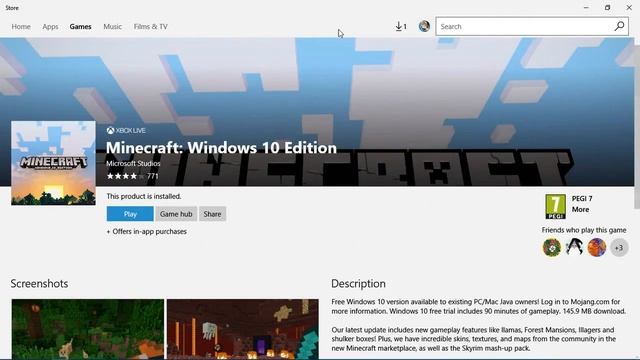This screenshot has width=640, height=360.
Task: Click More under PEGI 7
Action: [x=580, y=209]
